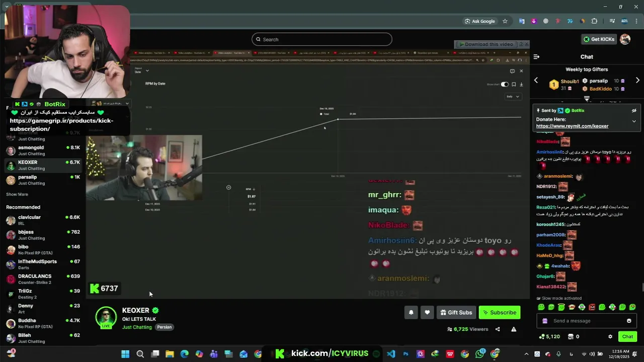The height and width of the screenshot is (362, 644).
Task: Open the purple download extension icon
Action: pos(534,21)
